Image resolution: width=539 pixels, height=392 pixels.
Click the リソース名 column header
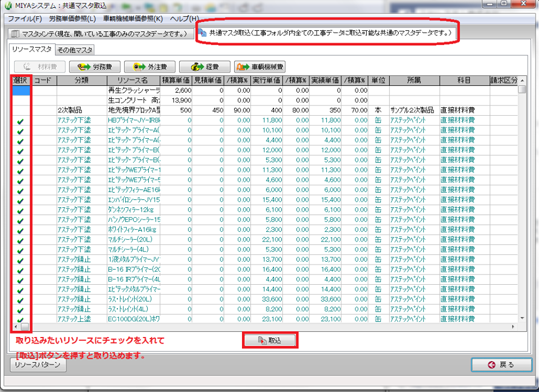point(134,80)
